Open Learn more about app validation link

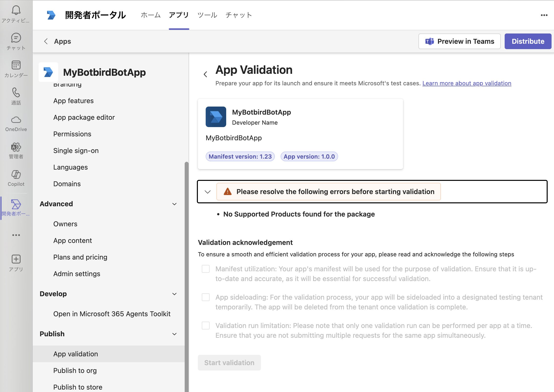467,83
